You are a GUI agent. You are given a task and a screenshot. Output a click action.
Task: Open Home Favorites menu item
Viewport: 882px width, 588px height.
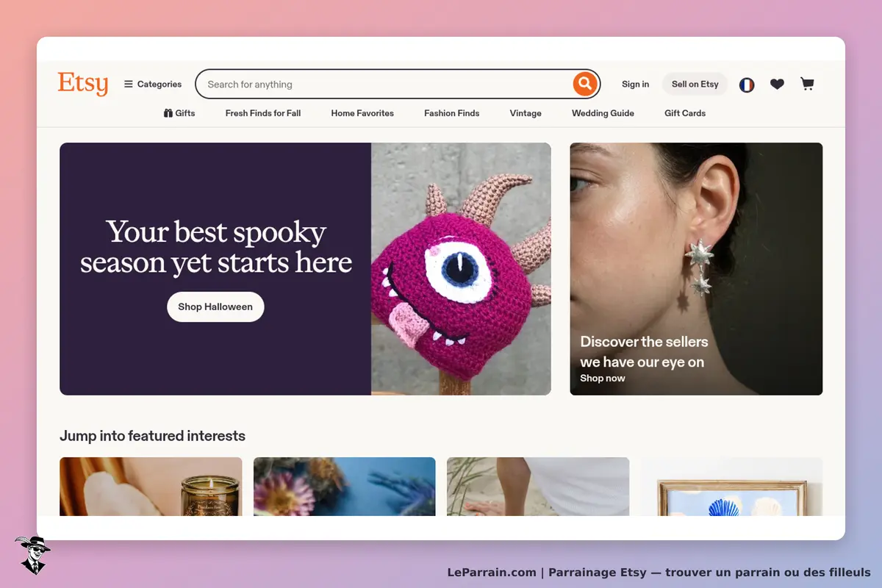tap(362, 113)
